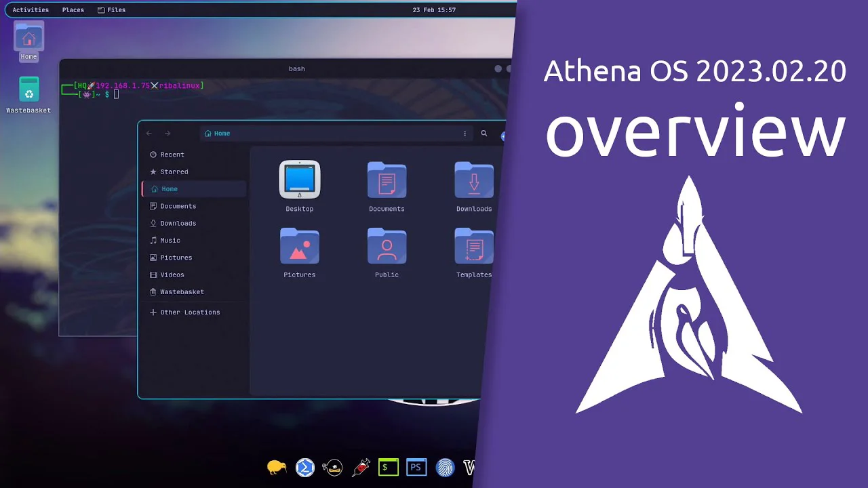This screenshot has width=868, height=488.
Task: Launch the blue fingerprint dock icon
Action: (445, 467)
